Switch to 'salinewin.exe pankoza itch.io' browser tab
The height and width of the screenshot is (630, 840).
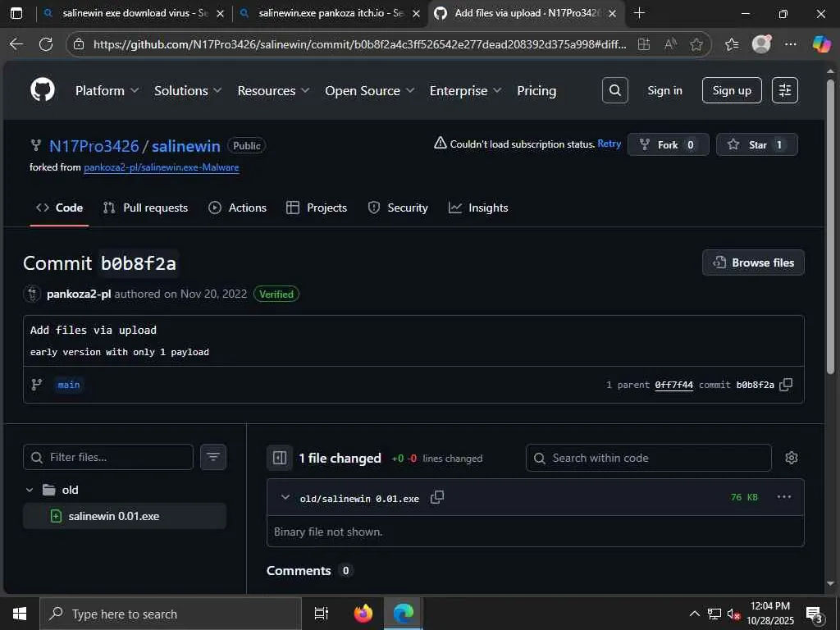tap(330, 13)
